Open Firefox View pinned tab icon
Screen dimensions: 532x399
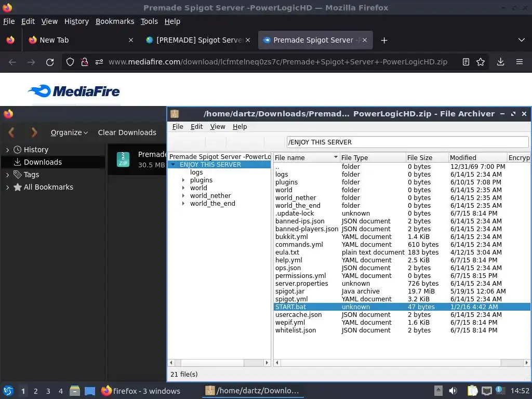[10, 40]
